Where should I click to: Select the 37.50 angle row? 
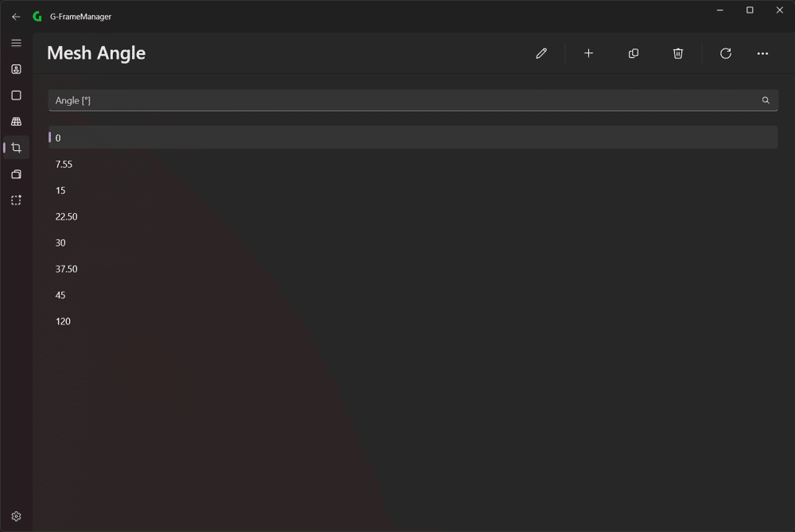tap(413, 269)
